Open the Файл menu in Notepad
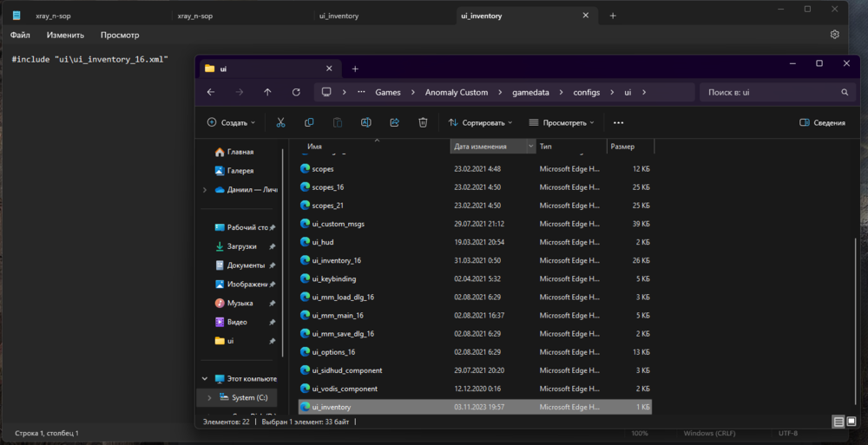 20,35
